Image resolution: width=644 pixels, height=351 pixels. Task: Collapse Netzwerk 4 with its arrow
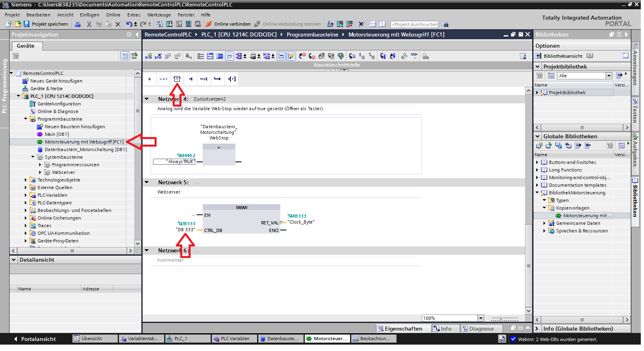pyautogui.click(x=147, y=99)
